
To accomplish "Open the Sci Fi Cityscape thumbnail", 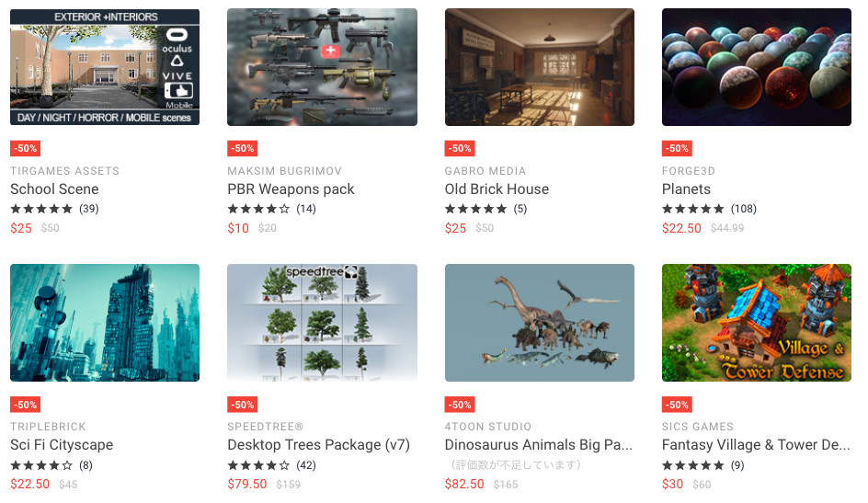I will tap(105, 323).
